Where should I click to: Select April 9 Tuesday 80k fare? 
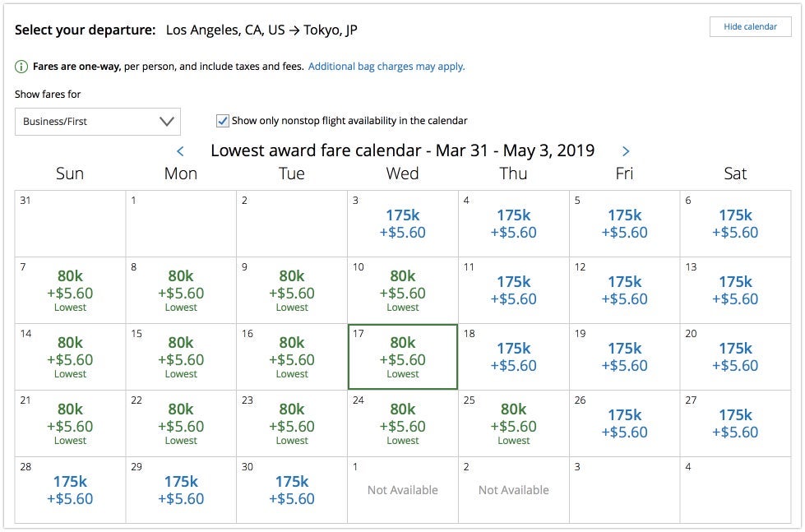coord(292,289)
